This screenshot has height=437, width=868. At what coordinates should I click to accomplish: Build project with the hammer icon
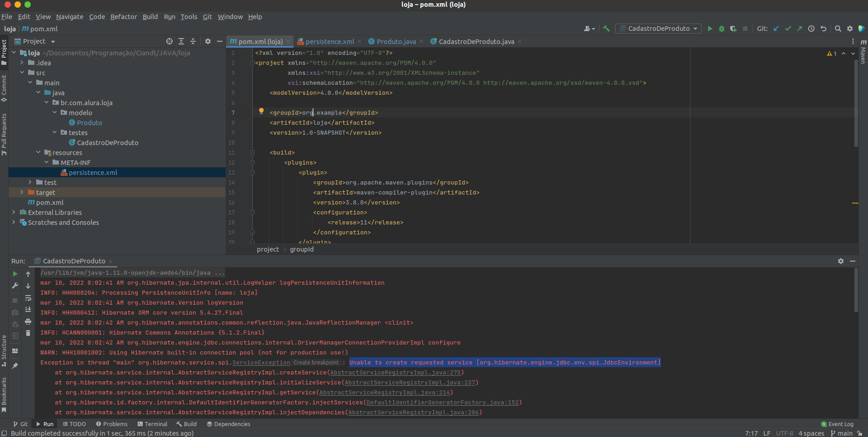(606, 29)
